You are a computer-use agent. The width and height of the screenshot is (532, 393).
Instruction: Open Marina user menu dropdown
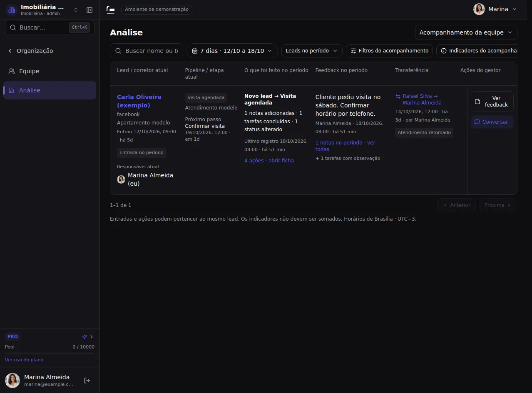pyautogui.click(x=495, y=9)
